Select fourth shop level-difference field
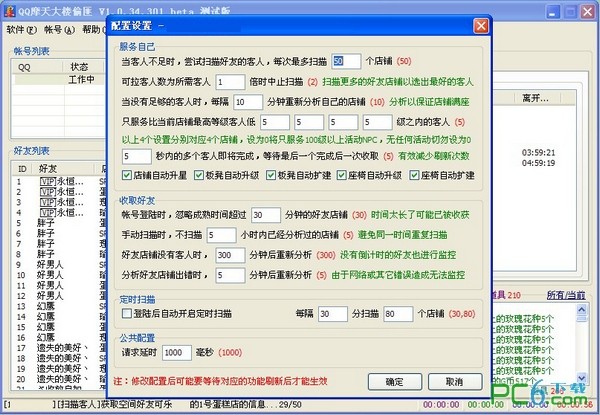This screenshot has height=415, width=600. tap(378, 122)
